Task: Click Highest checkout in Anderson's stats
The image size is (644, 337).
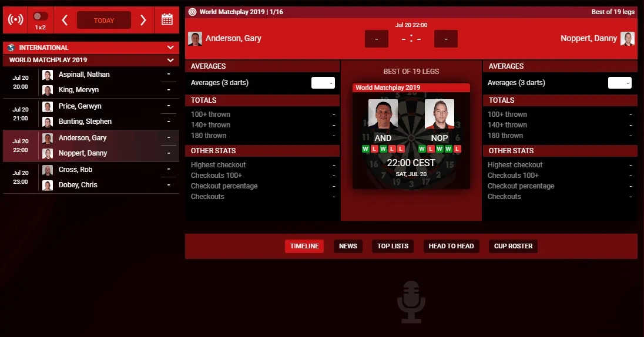Action: coord(218,164)
